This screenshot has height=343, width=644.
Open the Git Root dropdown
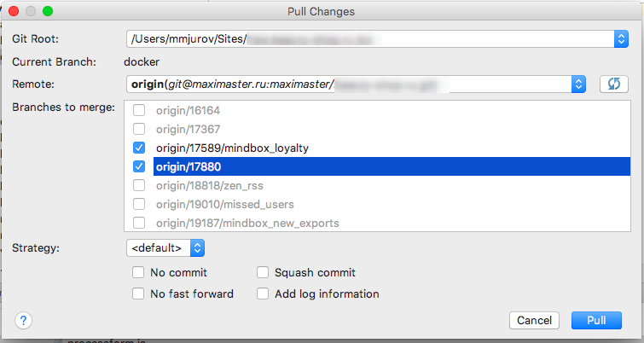(620, 39)
